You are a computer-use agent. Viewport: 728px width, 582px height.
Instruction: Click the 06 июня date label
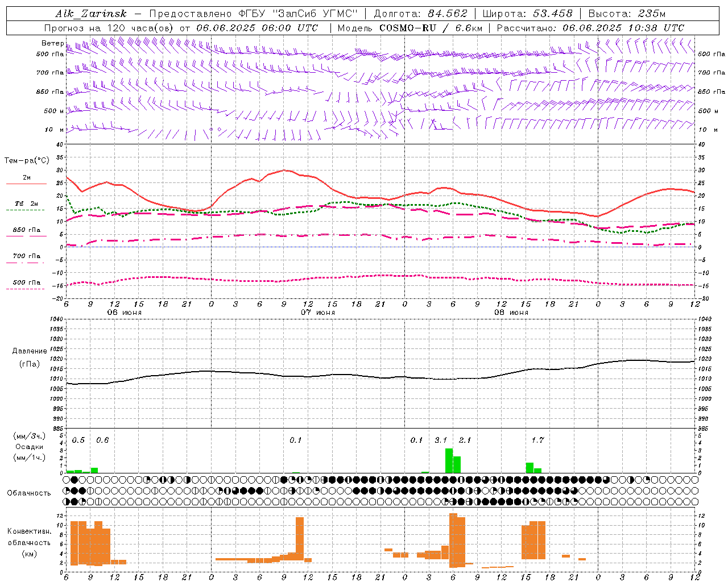tap(125, 313)
